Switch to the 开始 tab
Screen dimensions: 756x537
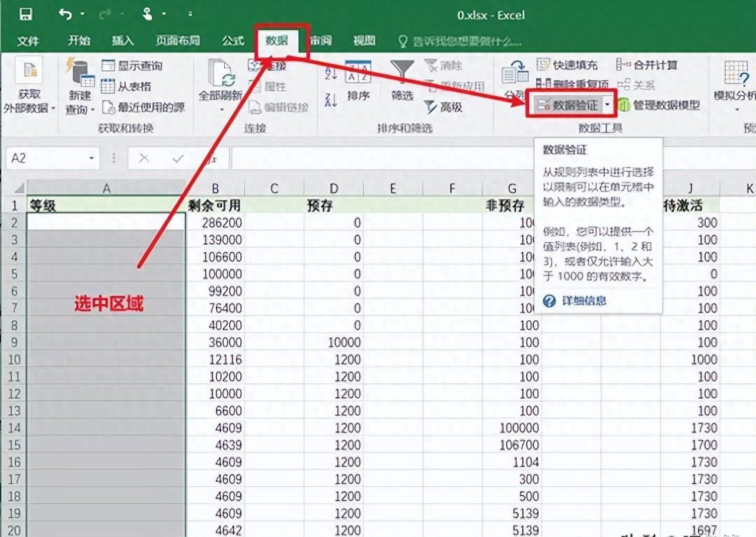pyautogui.click(x=79, y=41)
